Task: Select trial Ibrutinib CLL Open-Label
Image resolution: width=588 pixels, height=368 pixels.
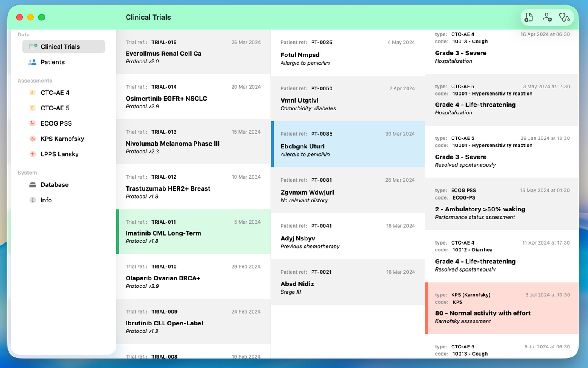Action: coord(193,321)
